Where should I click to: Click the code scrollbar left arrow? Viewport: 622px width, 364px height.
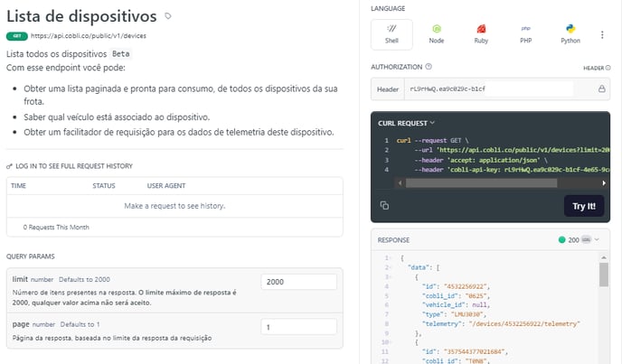pos(400,182)
